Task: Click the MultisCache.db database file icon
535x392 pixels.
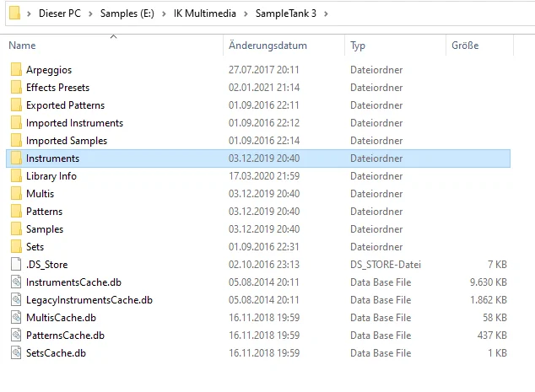Action: (x=16, y=317)
